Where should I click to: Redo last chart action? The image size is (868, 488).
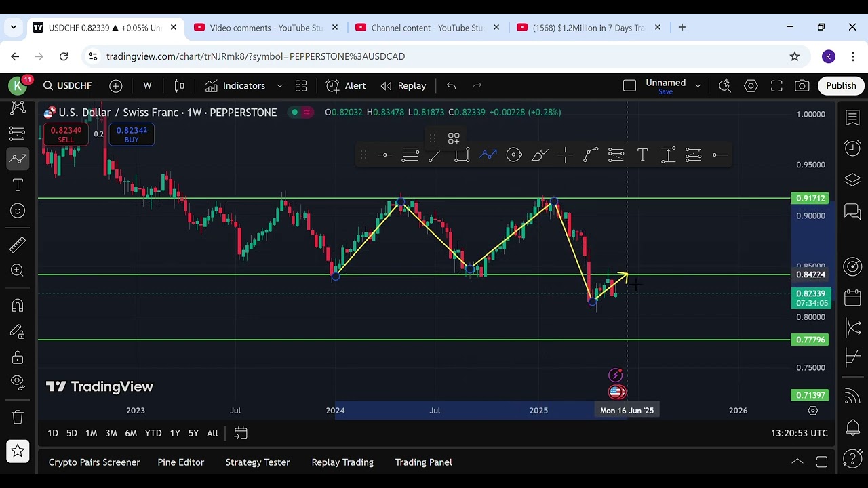point(477,86)
